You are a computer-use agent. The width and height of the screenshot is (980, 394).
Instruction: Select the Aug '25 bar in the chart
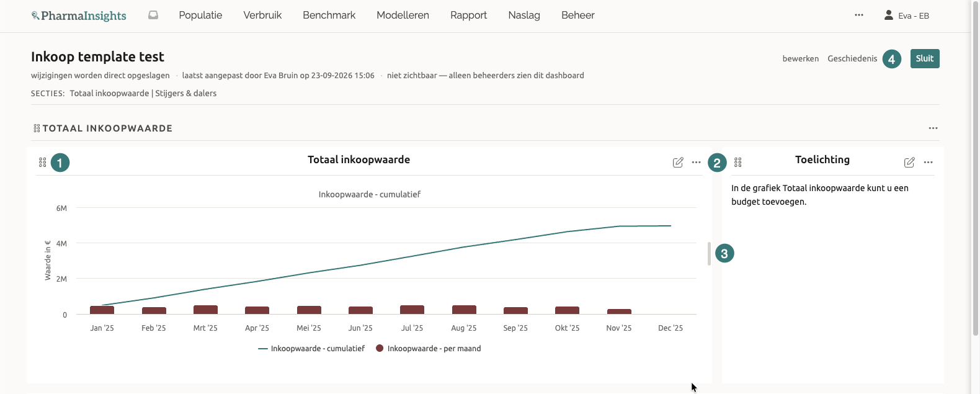[464, 310]
